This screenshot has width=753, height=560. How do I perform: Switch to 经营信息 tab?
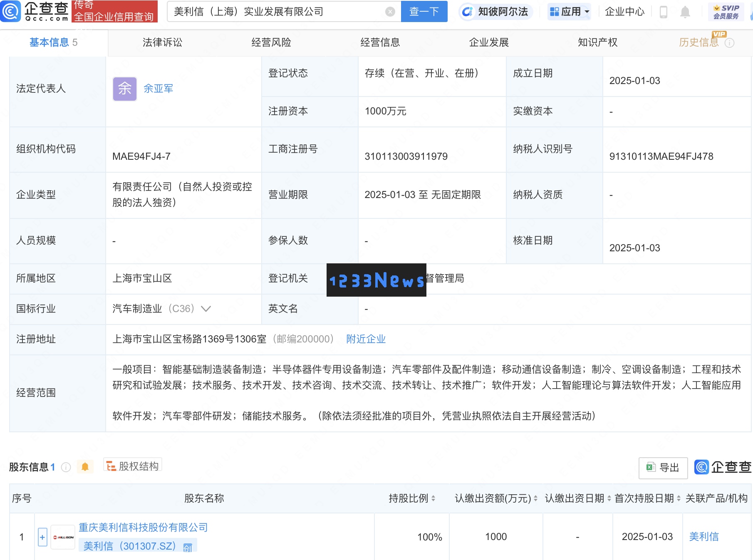click(380, 42)
